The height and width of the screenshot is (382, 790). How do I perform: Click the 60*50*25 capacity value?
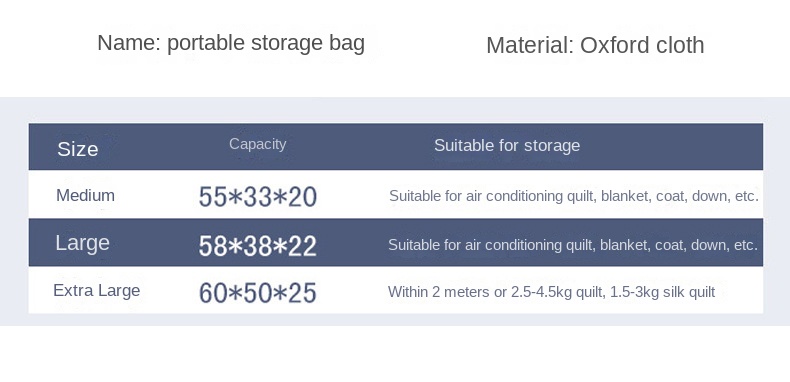click(257, 293)
